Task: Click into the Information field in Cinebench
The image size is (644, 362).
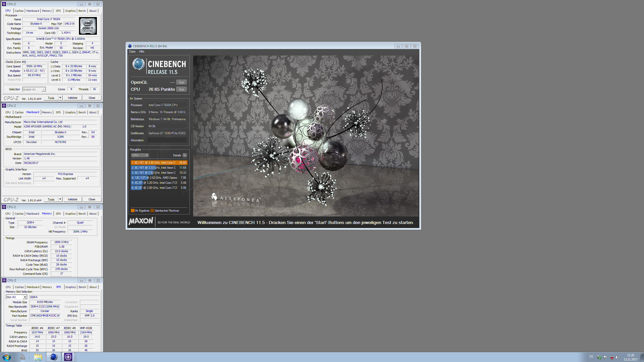Action: 167,140
